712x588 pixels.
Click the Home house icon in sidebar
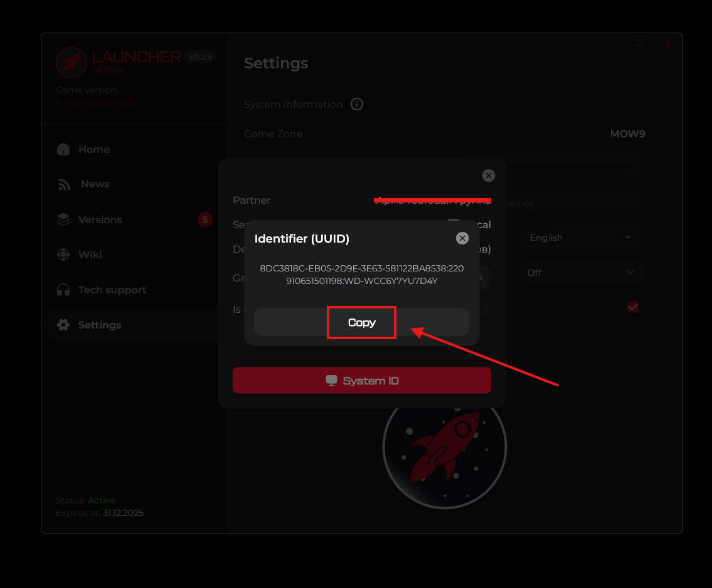[x=63, y=149]
